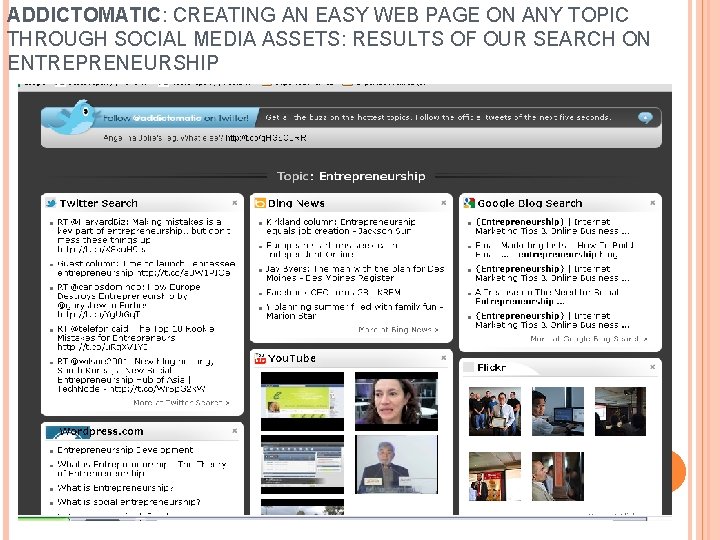Open dark Flickr audience photo

[x=620, y=411]
